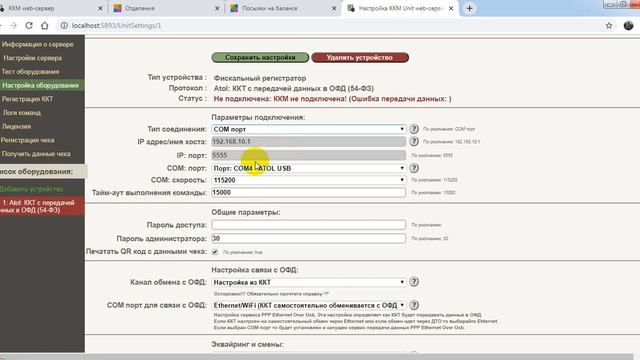
Task: Click the browser home icon
Action: 44,25
